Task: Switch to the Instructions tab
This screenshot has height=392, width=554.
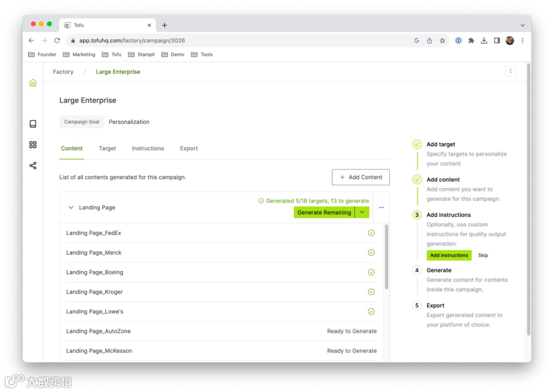Action: coord(148,149)
